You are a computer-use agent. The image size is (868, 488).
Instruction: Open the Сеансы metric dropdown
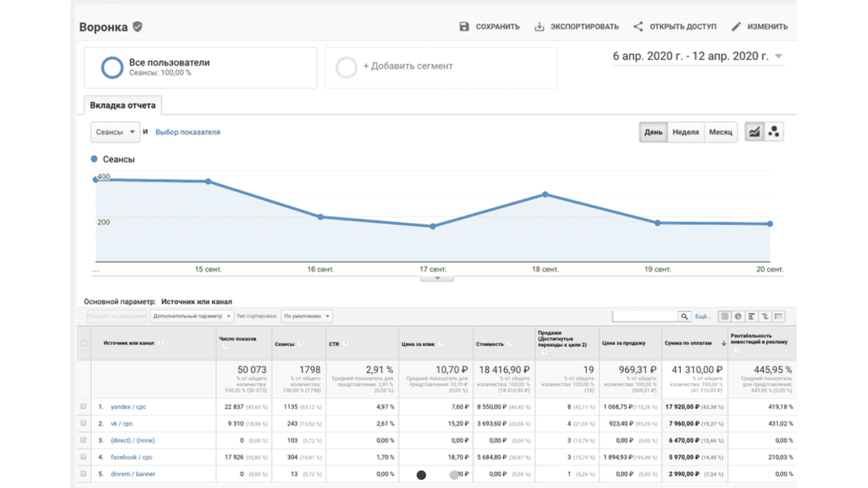[x=115, y=132]
